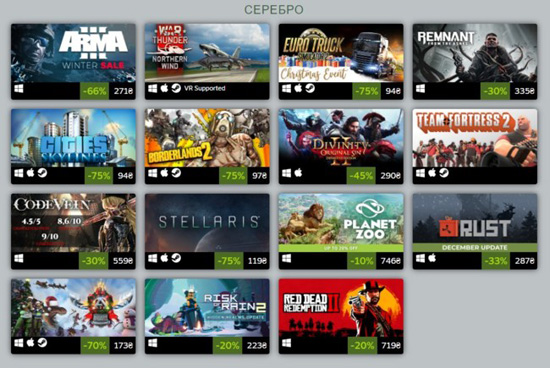Image resolution: width=550 pixels, height=368 pixels.
Task: Click the Steam icon under War Thunder
Action: (x=176, y=88)
